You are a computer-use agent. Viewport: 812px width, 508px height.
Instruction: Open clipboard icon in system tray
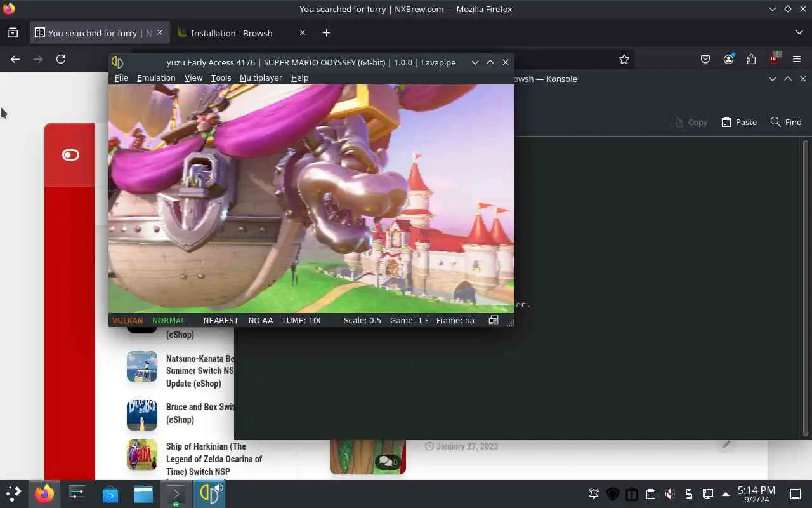(x=650, y=494)
